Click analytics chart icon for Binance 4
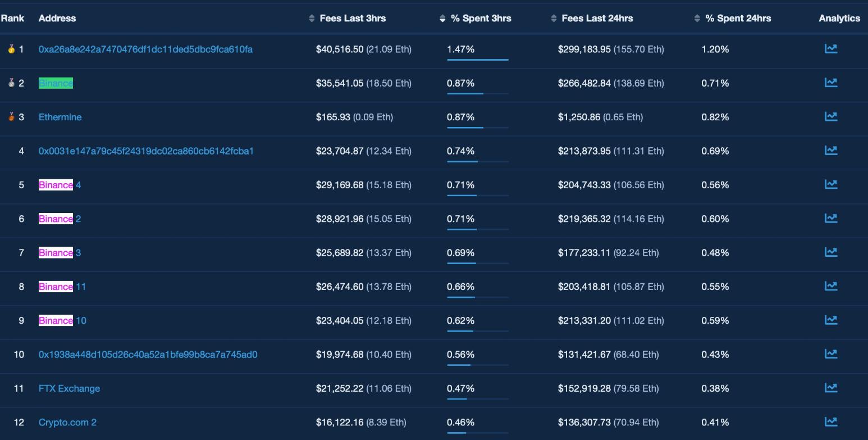The width and height of the screenshot is (868, 440). pyautogui.click(x=831, y=184)
